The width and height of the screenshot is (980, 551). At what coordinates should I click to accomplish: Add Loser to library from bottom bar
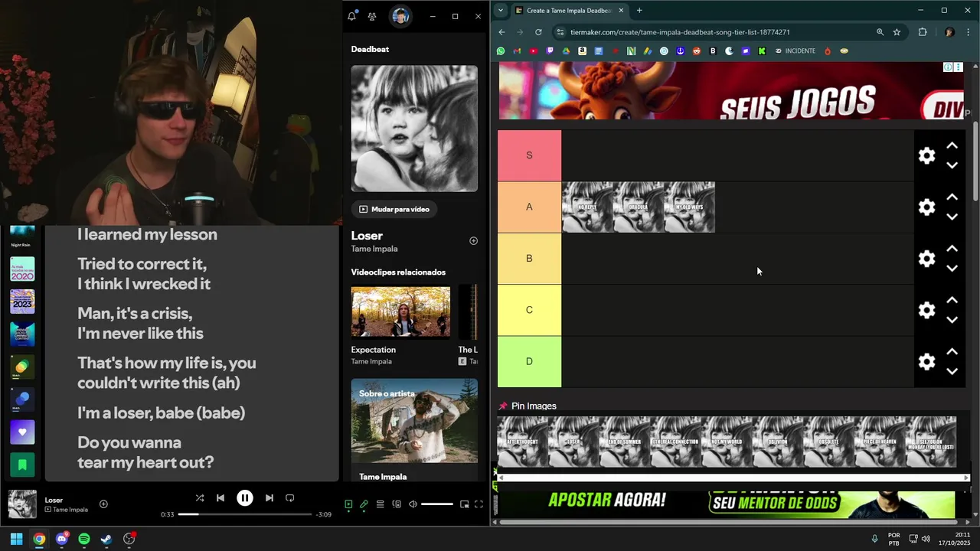(x=103, y=504)
